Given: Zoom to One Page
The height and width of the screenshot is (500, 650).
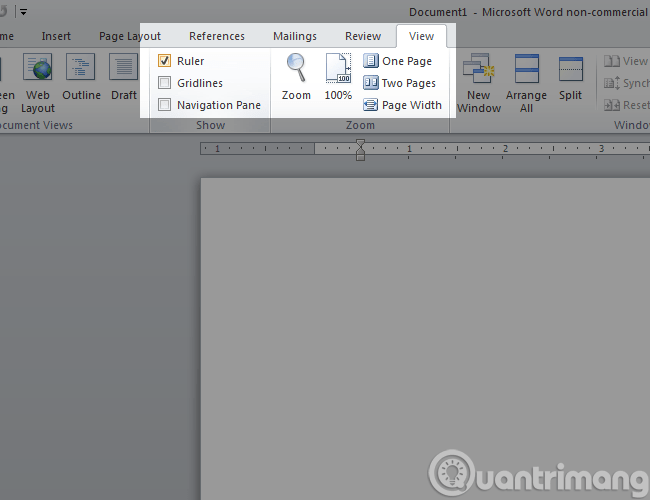Looking at the screenshot, I should 398,61.
